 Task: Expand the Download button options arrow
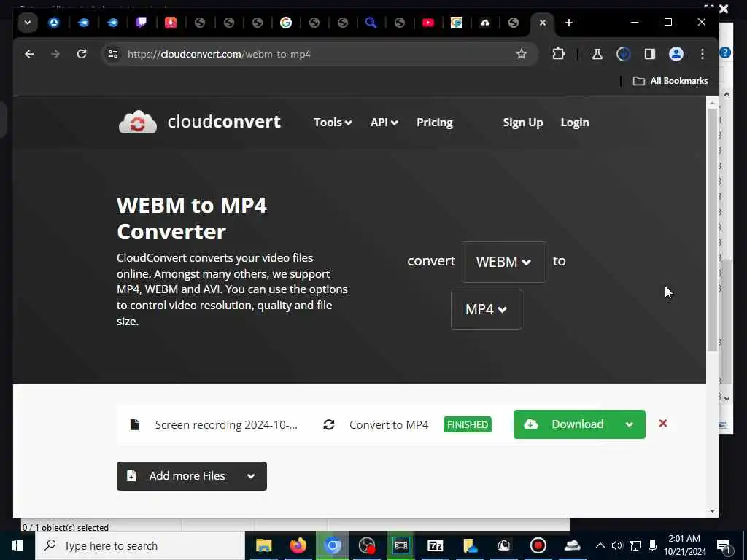[x=630, y=424]
